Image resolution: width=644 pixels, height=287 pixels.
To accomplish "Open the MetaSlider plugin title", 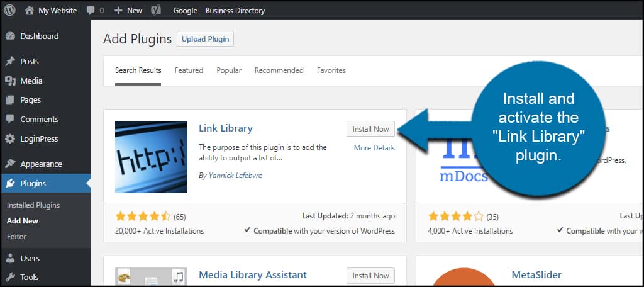I will pyautogui.click(x=536, y=274).
